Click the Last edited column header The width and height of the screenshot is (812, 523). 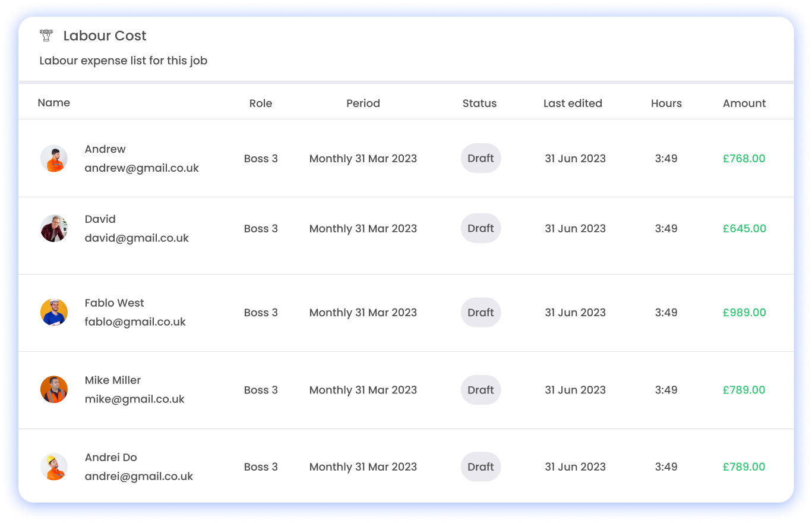point(573,103)
